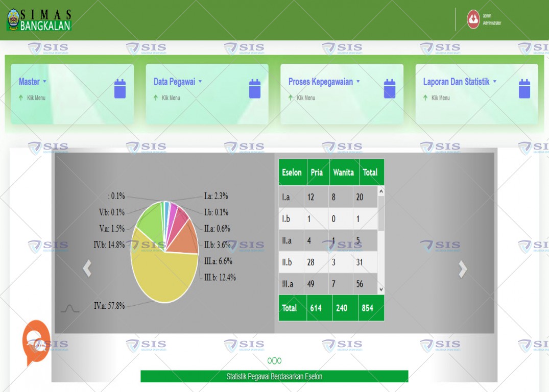The height and width of the screenshot is (392, 549).
Task: Click the calendar icon in Data Pegawai card
Action: [254, 88]
